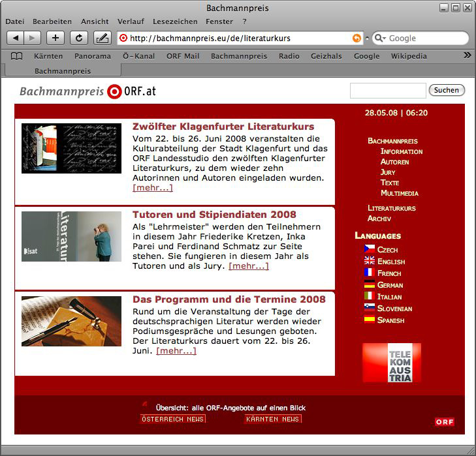This screenshot has height=456, width=476.
Task: Click the Kärnten News footer button
Action: coord(273,419)
